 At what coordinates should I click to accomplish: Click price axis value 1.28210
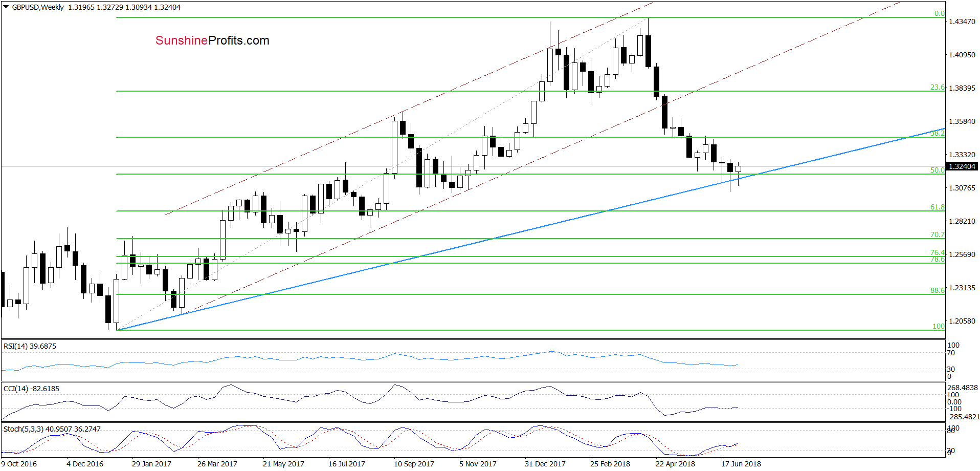[x=962, y=221]
